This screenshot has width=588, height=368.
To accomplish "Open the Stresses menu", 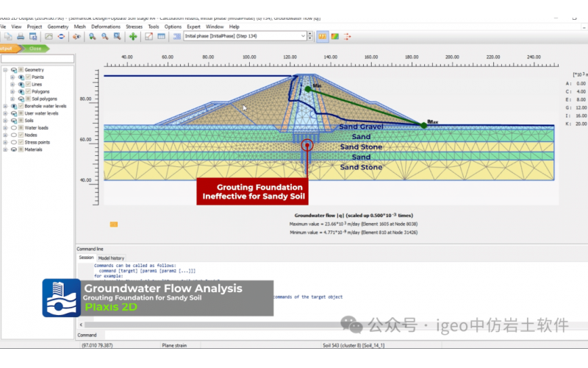I will 134,26.
